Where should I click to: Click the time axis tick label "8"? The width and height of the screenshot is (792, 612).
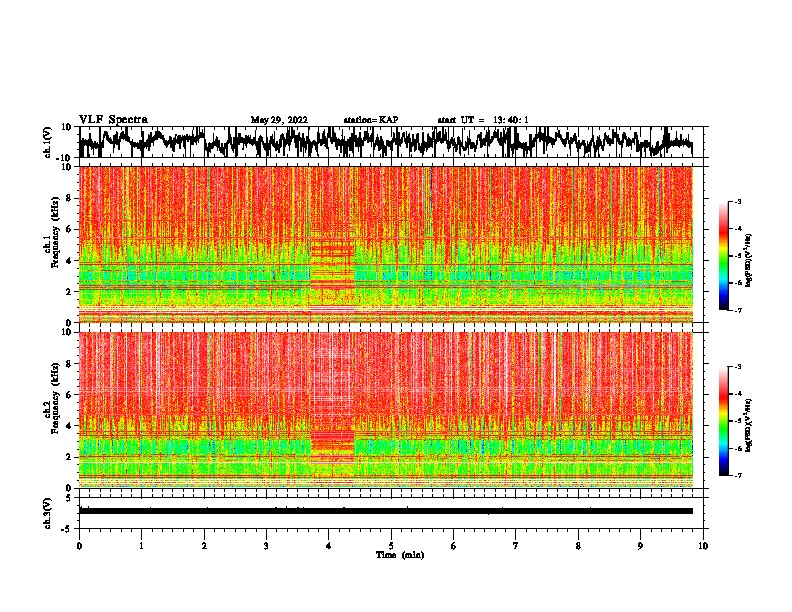click(578, 546)
